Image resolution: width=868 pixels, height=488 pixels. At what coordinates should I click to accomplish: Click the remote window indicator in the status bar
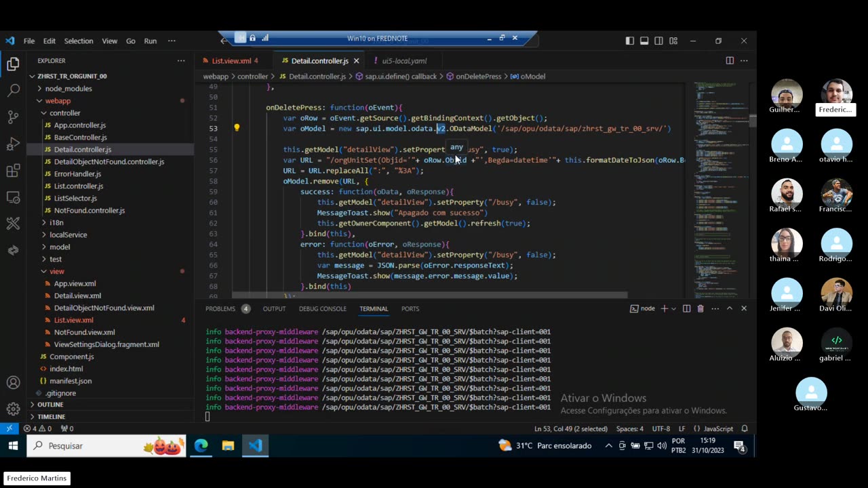[x=9, y=428]
